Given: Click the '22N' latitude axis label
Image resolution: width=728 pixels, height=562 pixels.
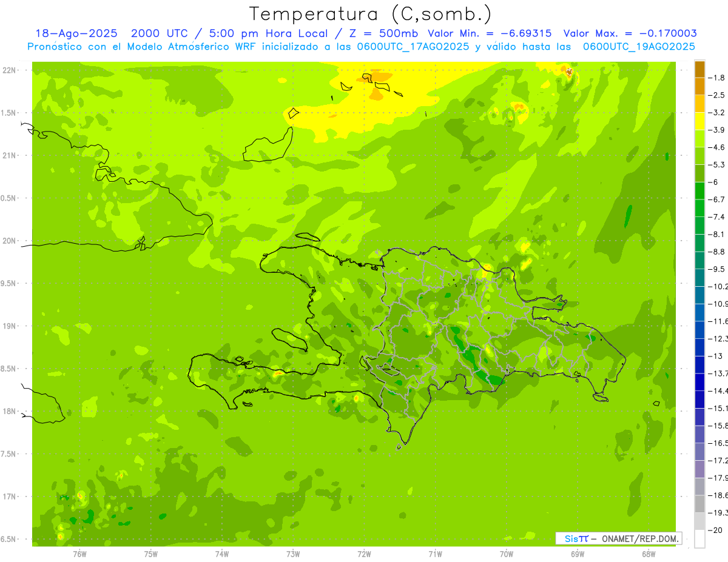Looking at the screenshot, I should tap(9, 70).
